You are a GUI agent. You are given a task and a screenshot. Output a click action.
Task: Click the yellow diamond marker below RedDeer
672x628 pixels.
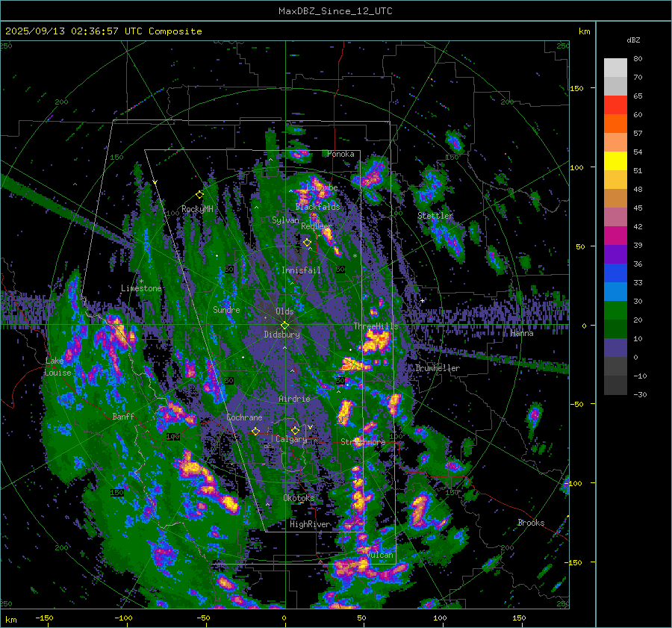point(307,243)
